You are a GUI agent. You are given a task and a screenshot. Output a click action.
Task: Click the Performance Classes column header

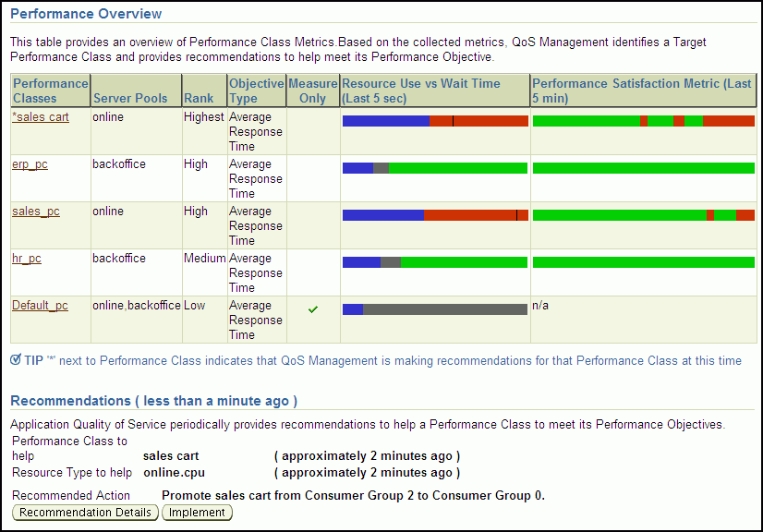50,91
